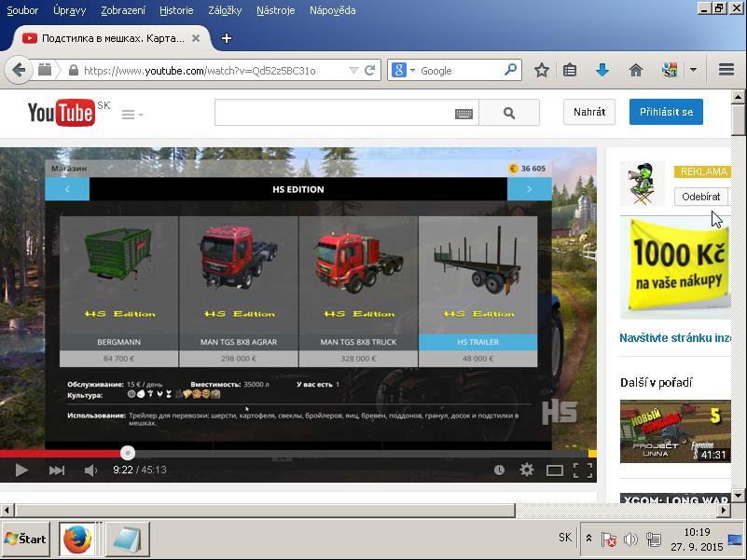Open Google search engine dropdown

(402, 70)
